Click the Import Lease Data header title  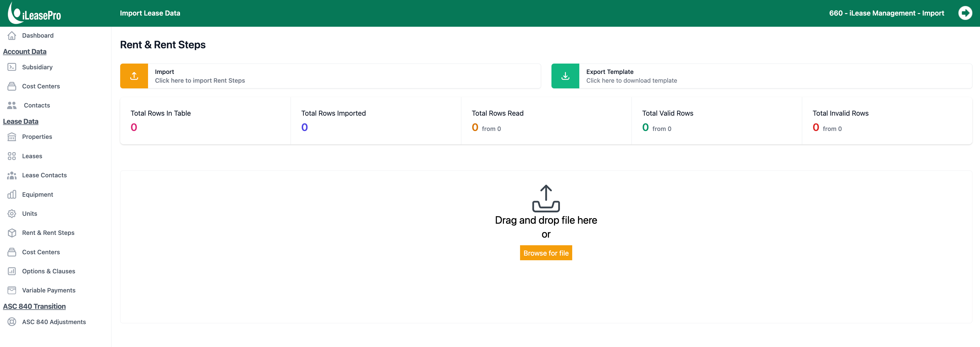150,13
